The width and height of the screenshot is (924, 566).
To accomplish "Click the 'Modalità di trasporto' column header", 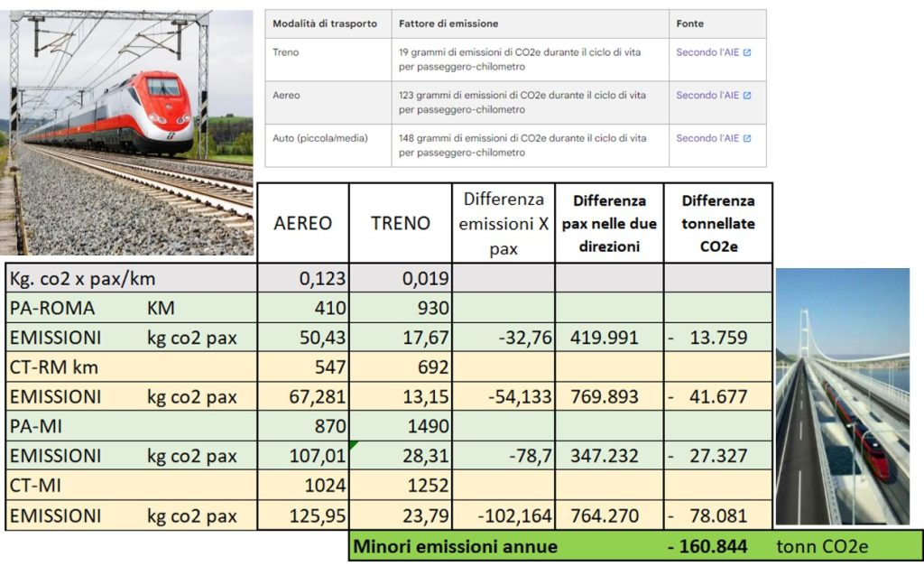I will [325, 23].
